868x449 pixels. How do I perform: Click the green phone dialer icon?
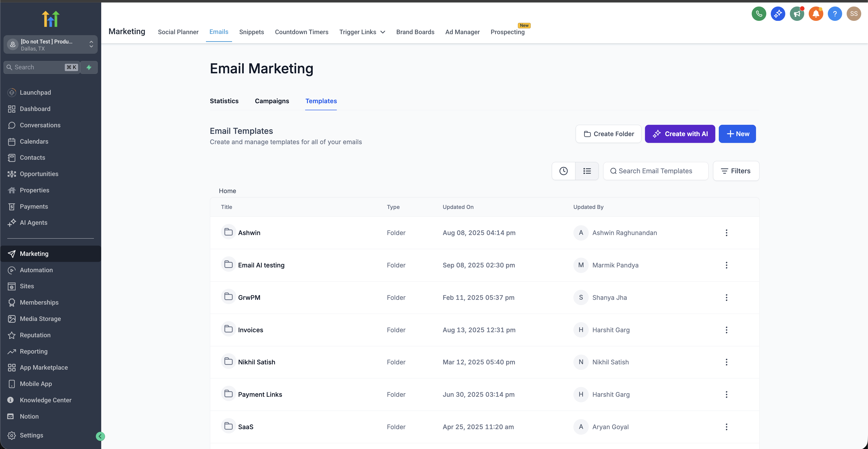point(758,14)
